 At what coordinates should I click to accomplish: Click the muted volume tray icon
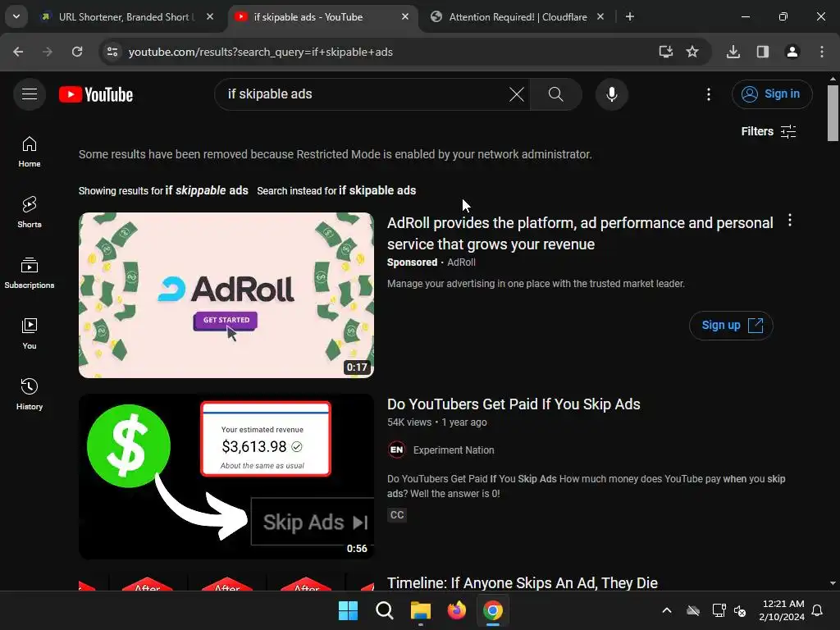(740, 610)
